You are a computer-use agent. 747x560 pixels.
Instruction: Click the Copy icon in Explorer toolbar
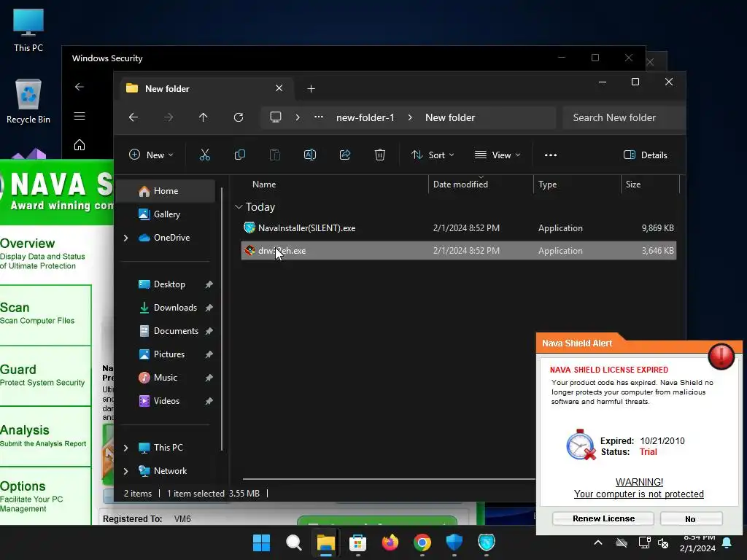pos(239,155)
